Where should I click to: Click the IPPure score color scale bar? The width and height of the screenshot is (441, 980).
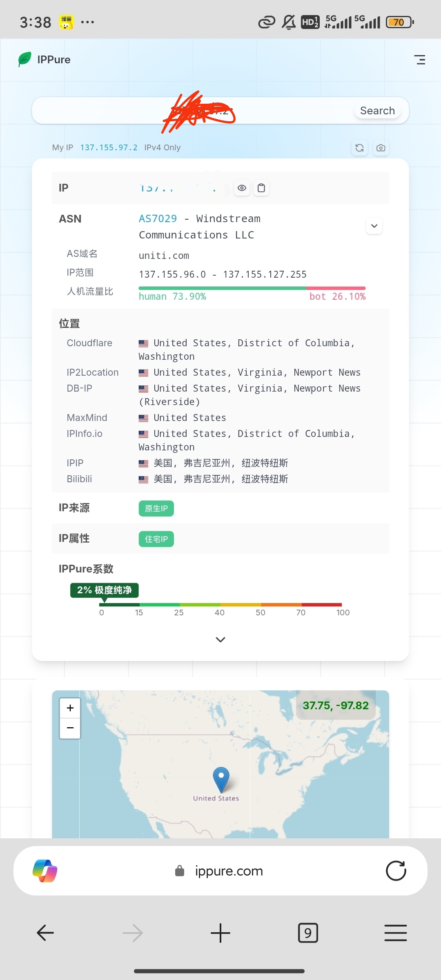[220, 605]
